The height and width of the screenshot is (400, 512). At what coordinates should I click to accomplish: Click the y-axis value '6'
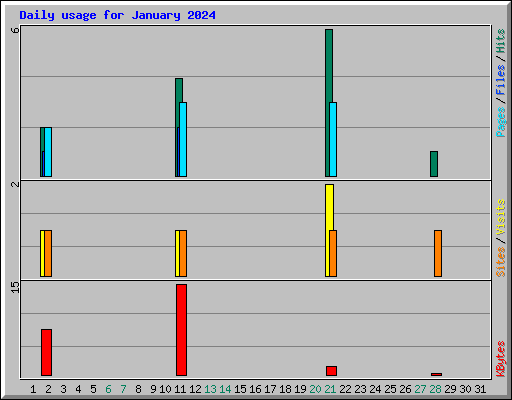coord(15,30)
